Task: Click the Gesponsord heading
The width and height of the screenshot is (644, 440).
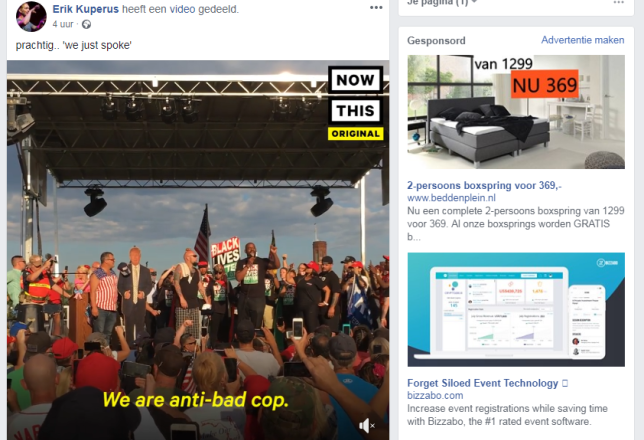Action: coord(436,40)
